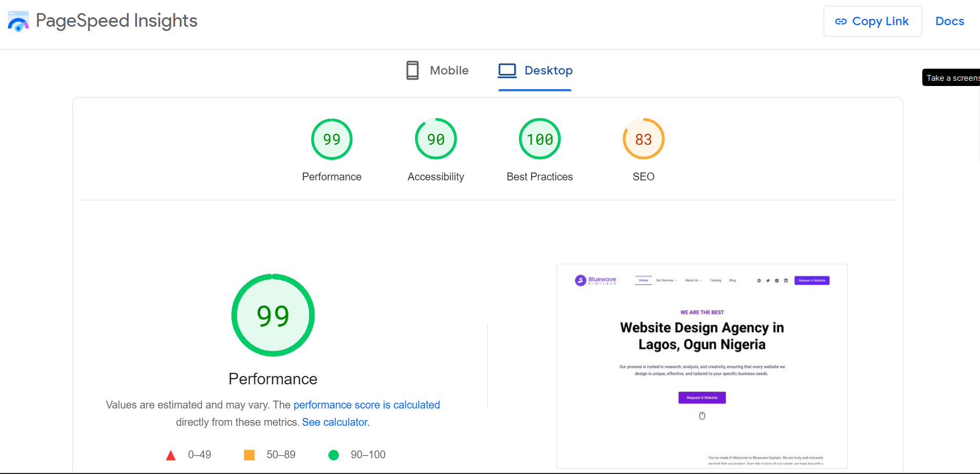
Task: Select Training in the preview navbar
Action: pos(715,280)
